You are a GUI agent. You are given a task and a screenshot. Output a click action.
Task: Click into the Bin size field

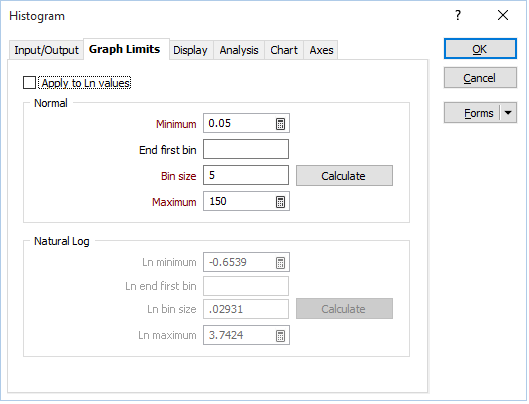point(246,175)
